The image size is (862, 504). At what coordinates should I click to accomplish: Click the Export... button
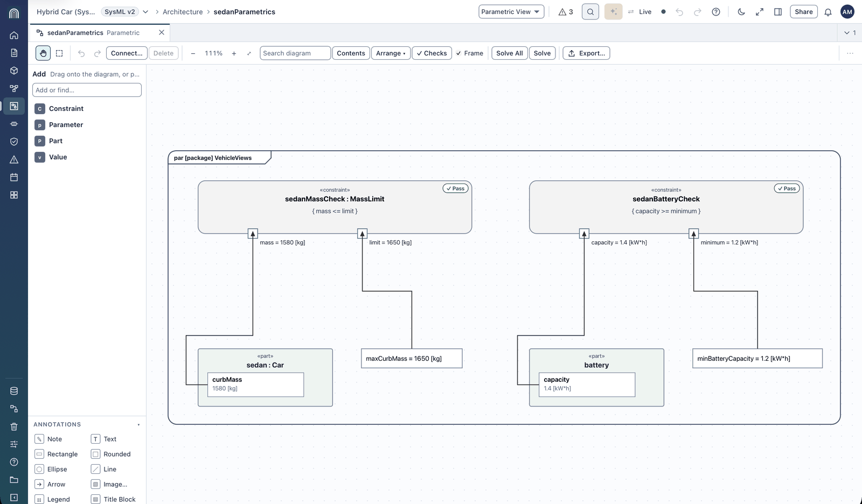pyautogui.click(x=586, y=53)
